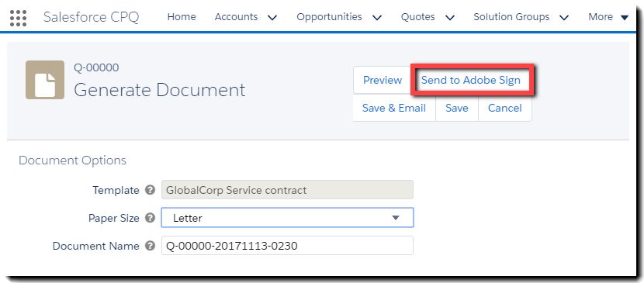Expand the Accounts tab chevron
This screenshot has height=283, width=644.
point(272,18)
